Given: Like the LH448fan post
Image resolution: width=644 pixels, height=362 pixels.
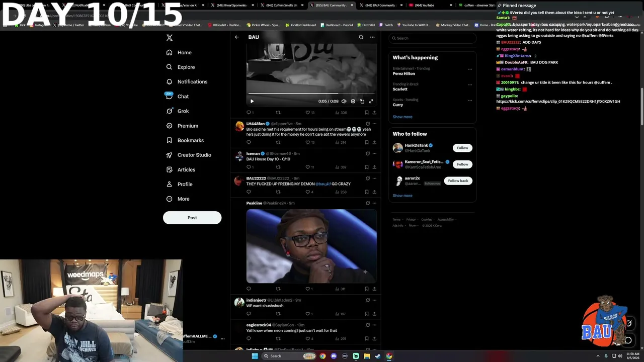Looking at the screenshot, I should point(308,142).
